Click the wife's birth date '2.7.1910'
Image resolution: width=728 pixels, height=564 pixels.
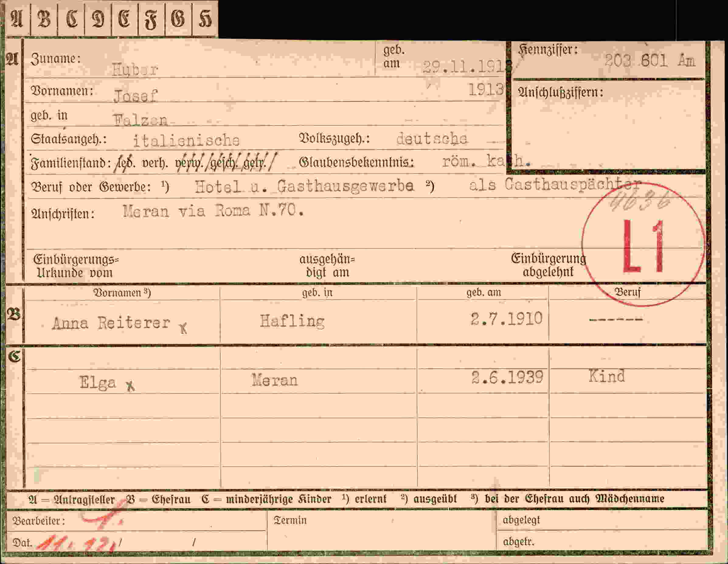pos(507,319)
